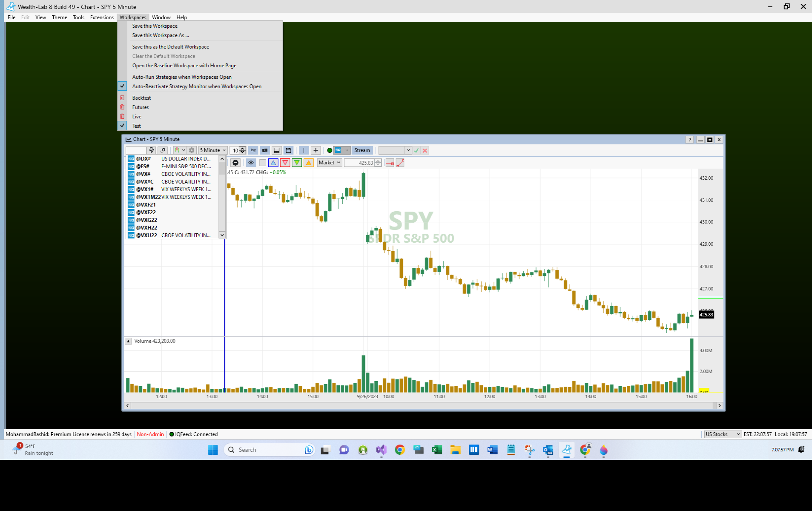
Task: Uncheck Auto-Reactivate Strategy Monitor option
Action: (x=200, y=86)
